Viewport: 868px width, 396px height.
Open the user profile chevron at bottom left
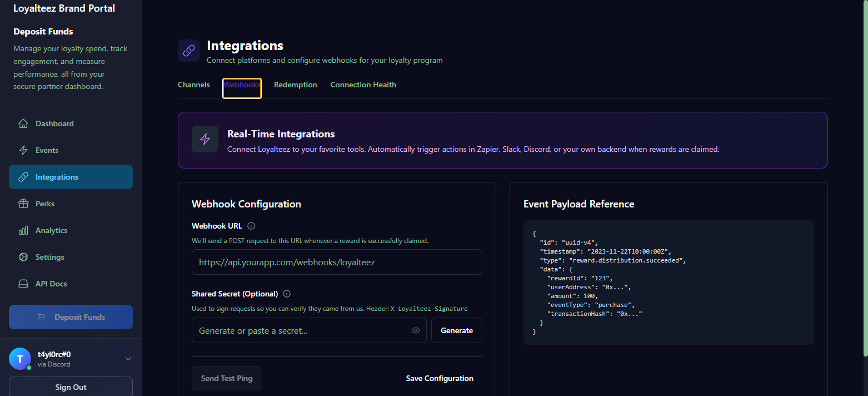[128, 359]
